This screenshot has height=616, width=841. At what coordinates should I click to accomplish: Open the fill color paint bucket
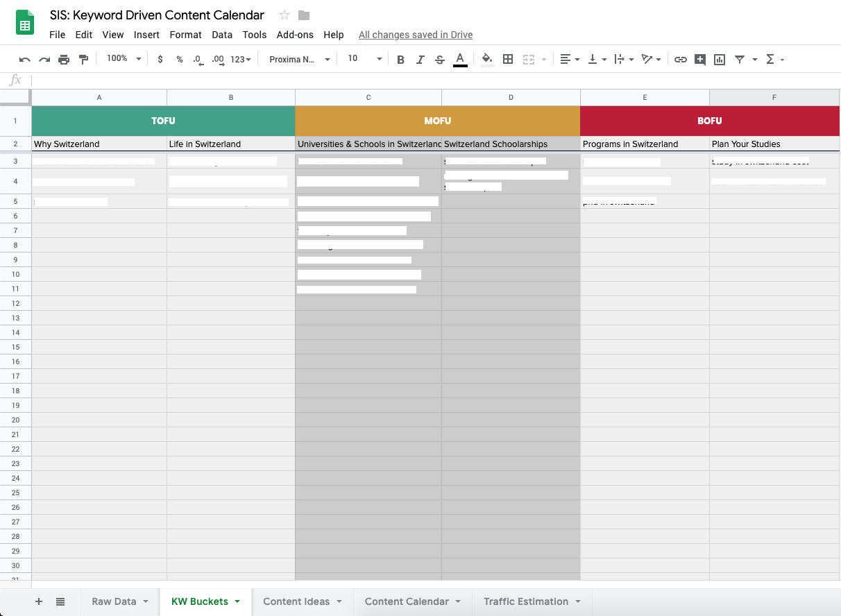point(487,60)
